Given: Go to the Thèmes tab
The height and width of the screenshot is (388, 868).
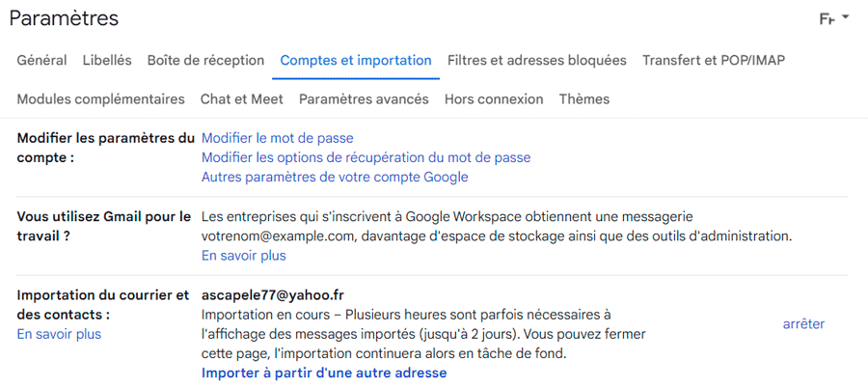Looking at the screenshot, I should click(x=584, y=99).
